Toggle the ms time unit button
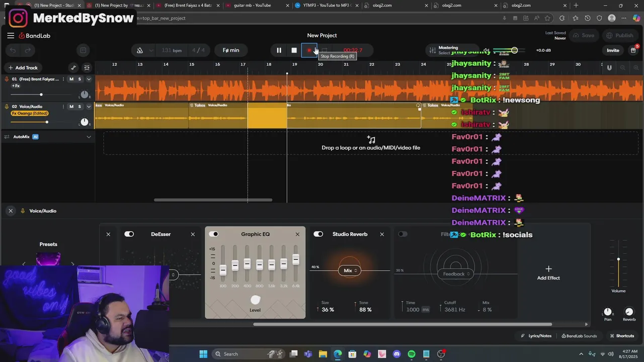644x362 pixels. pos(426,310)
